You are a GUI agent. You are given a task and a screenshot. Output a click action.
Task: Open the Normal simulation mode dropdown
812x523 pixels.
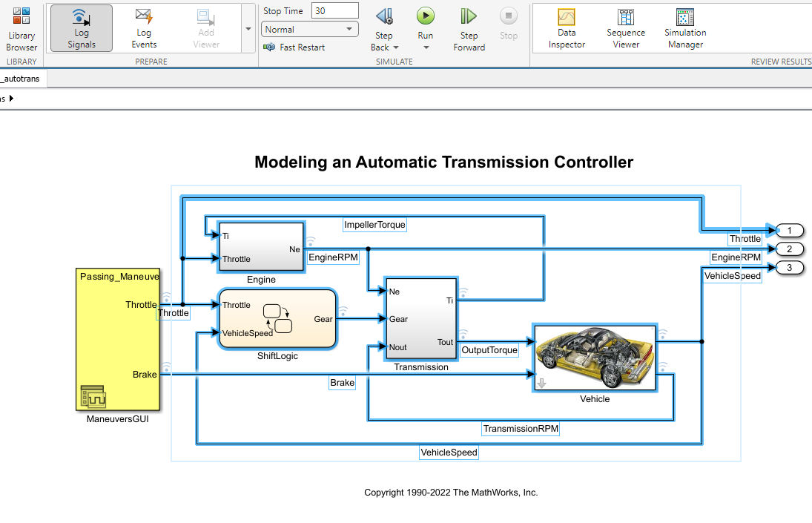point(310,30)
